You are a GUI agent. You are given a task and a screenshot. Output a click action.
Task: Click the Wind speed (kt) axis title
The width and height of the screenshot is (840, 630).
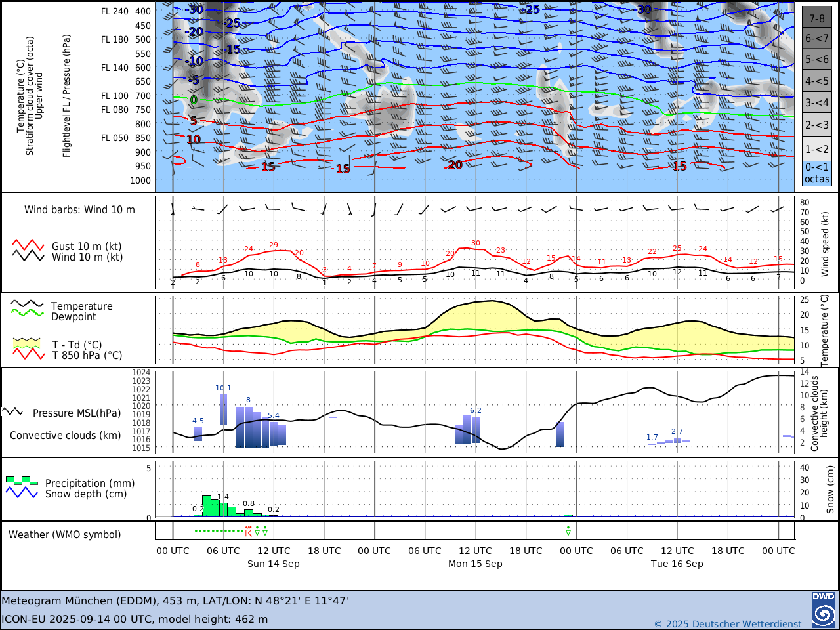(x=826, y=243)
